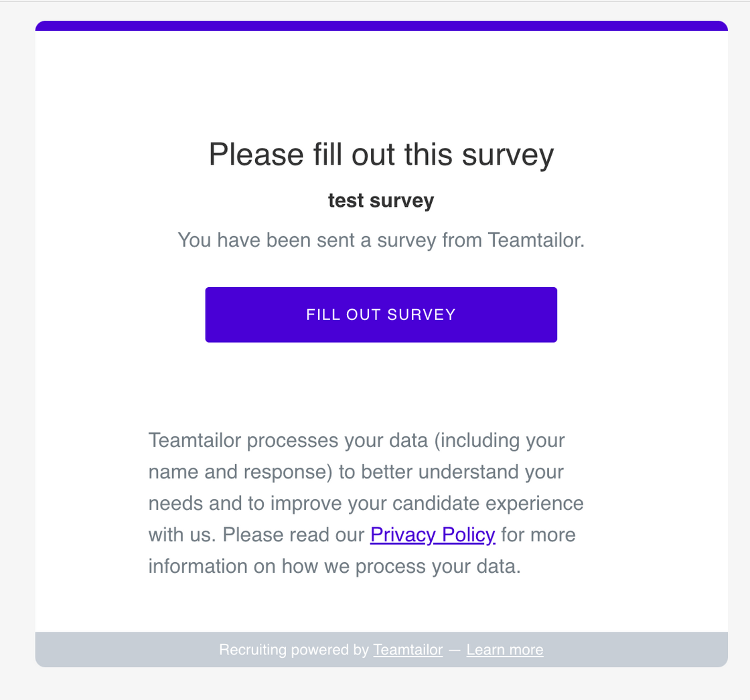Screen dimensions: 750x700
Task: Click the FILL OUT SURVEY button
Action: point(381,315)
